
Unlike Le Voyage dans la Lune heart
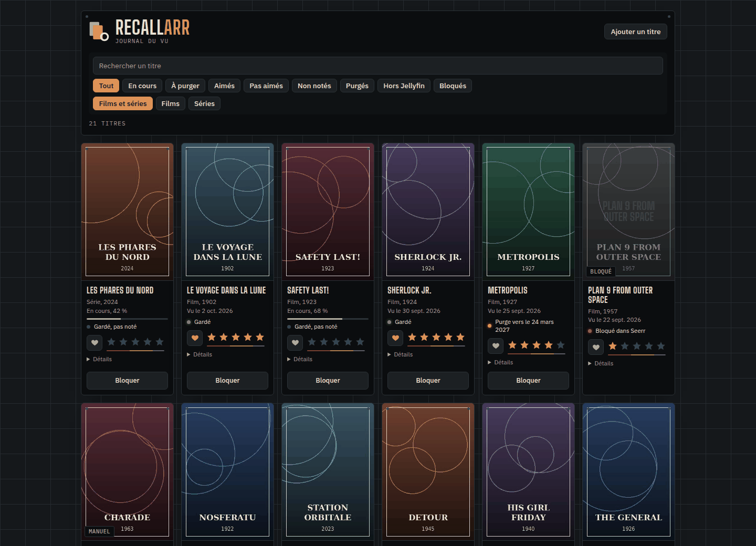click(195, 338)
